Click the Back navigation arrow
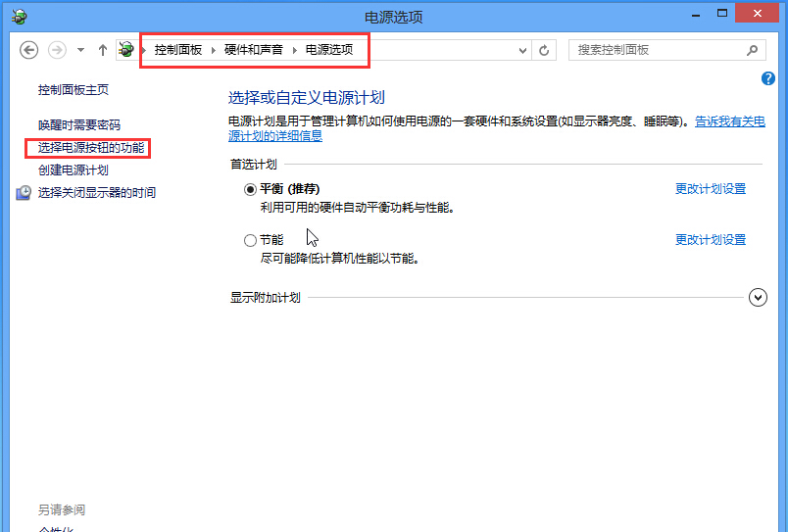788x532 pixels. click(28, 50)
